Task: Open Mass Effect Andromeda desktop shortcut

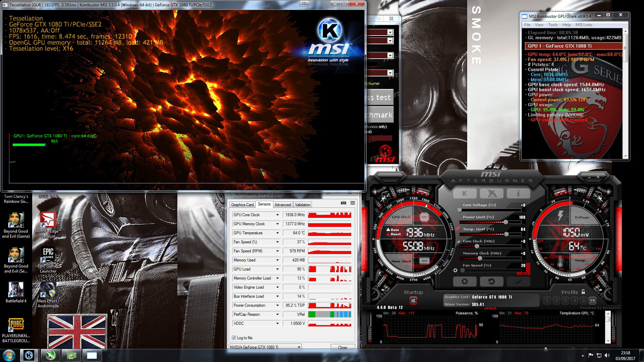Action: 48,295
